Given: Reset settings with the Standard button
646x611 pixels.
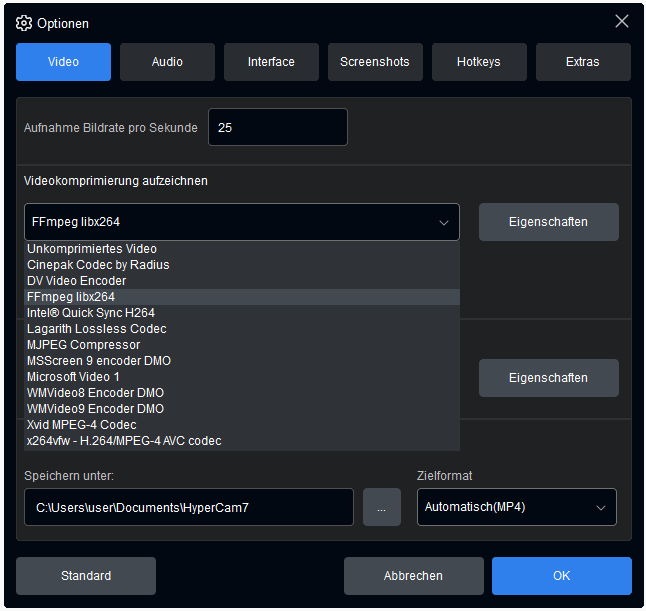Looking at the screenshot, I should 86,576.
